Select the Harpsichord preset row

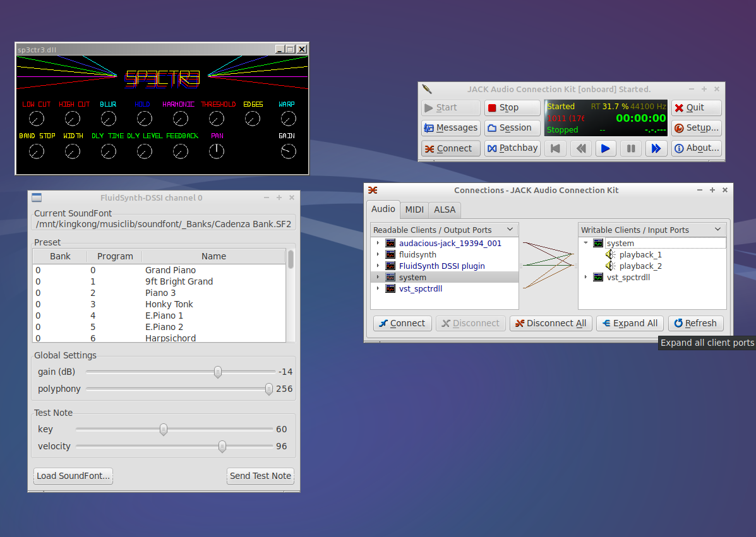pos(159,338)
